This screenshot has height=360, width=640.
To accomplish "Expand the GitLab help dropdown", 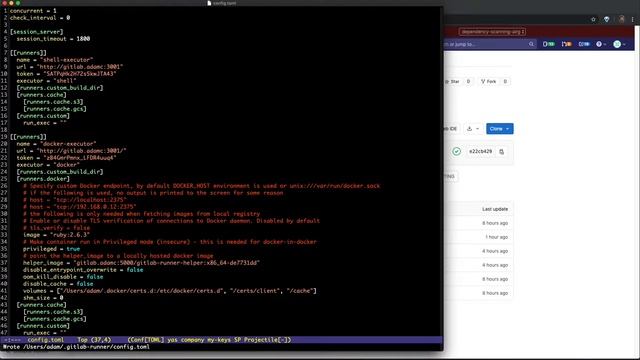I will (601, 44).
